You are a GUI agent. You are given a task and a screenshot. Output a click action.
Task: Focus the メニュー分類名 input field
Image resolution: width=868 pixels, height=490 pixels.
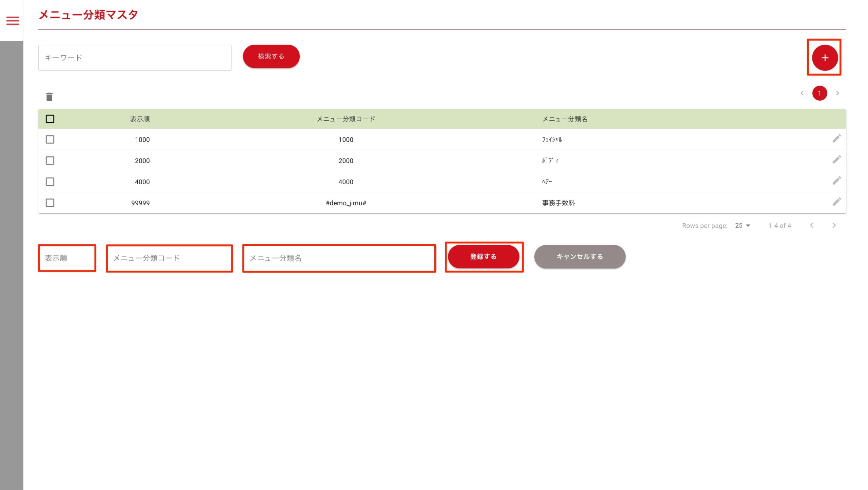[339, 258]
